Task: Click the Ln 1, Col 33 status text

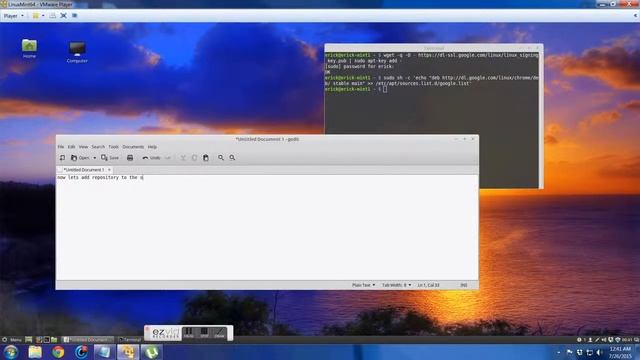Action: pyautogui.click(x=428, y=285)
